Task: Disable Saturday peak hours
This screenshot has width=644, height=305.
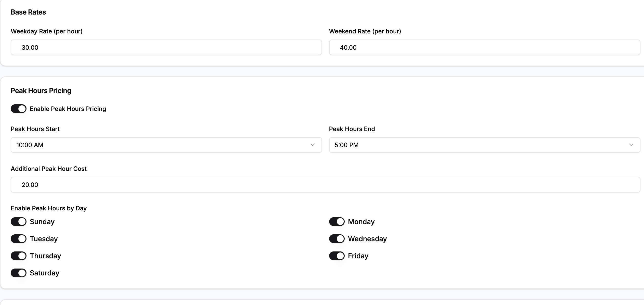Action: (x=18, y=273)
